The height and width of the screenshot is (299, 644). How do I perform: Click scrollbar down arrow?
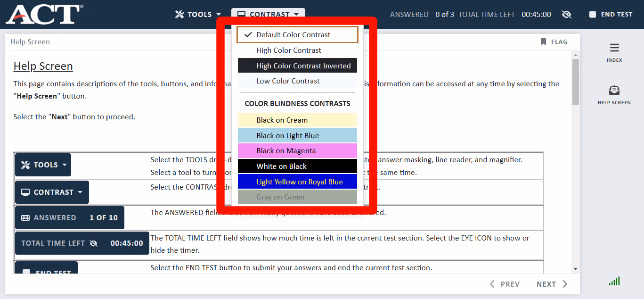point(576,269)
